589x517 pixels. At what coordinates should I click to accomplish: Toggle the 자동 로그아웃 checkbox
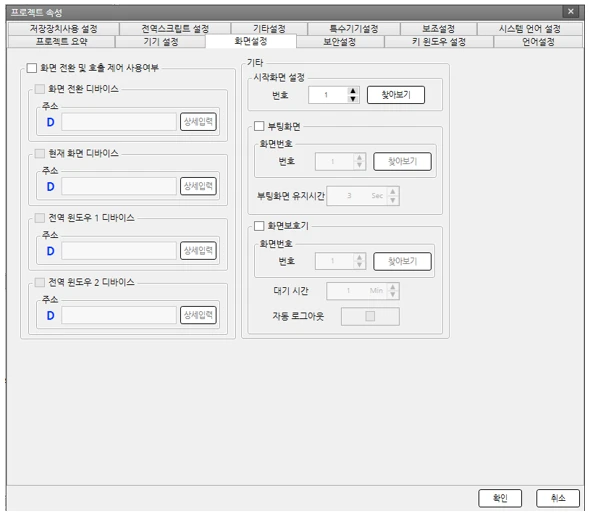pos(370,316)
